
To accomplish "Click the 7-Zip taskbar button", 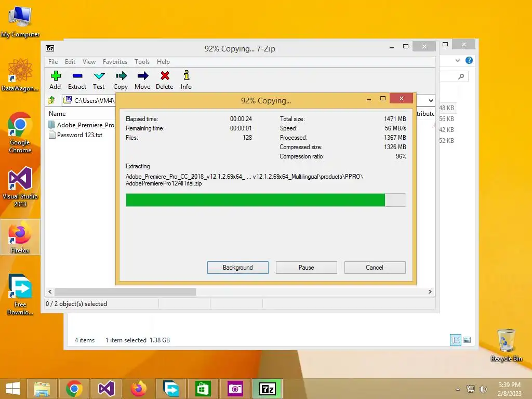I will tap(268, 389).
